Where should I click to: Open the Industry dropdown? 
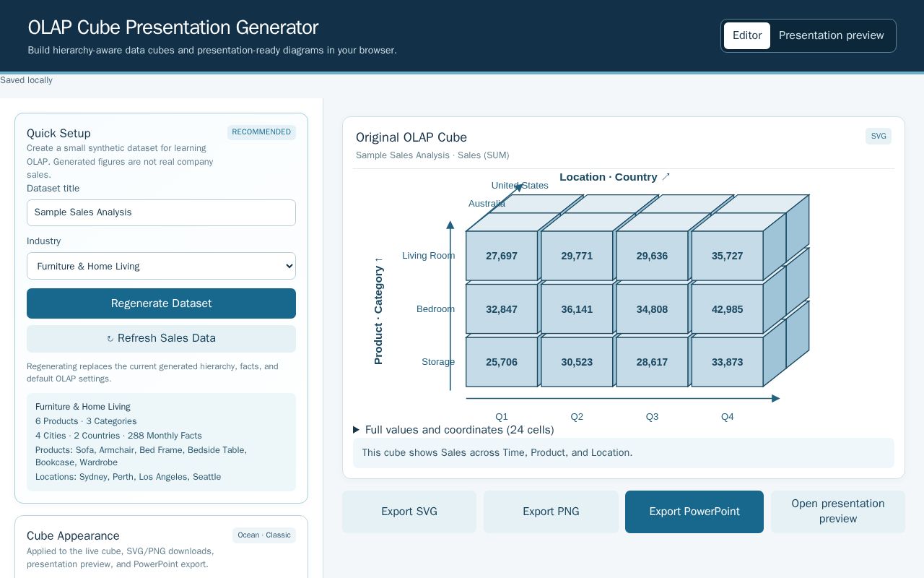(x=161, y=266)
